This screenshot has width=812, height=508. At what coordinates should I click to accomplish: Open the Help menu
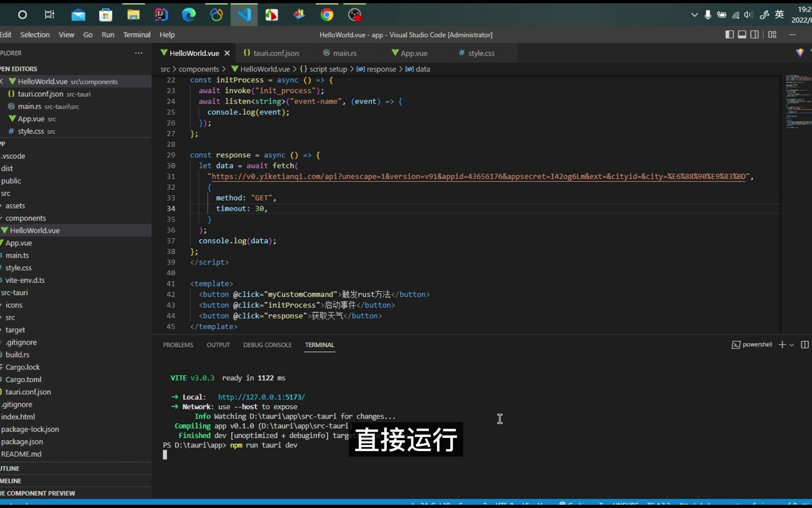pyautogui.click(x=167, y=35)
